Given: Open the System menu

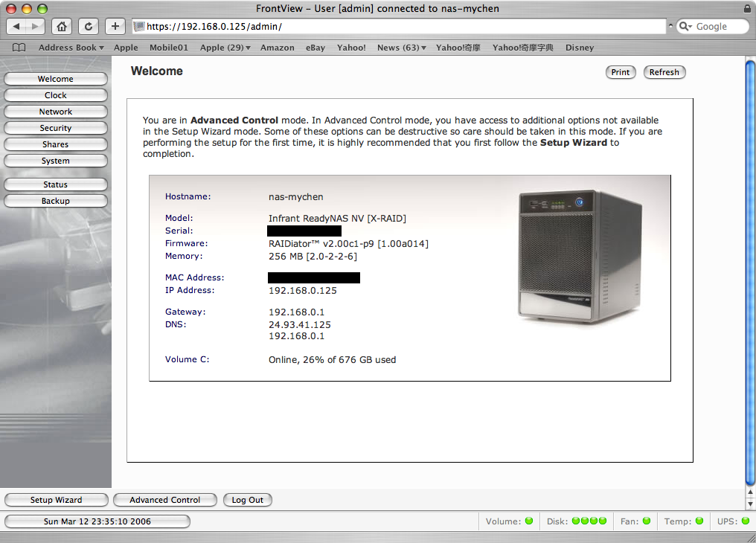Looking at the screenshot, I should 56,161.
